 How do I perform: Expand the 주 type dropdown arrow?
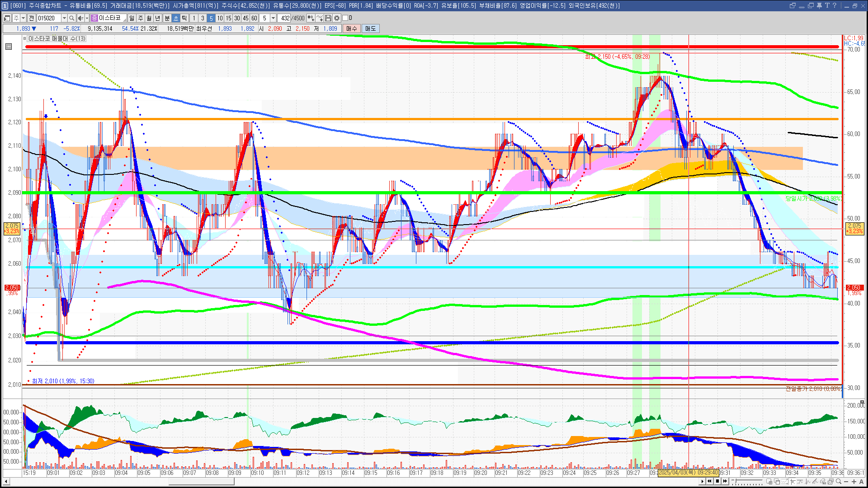tap(23, 18)
